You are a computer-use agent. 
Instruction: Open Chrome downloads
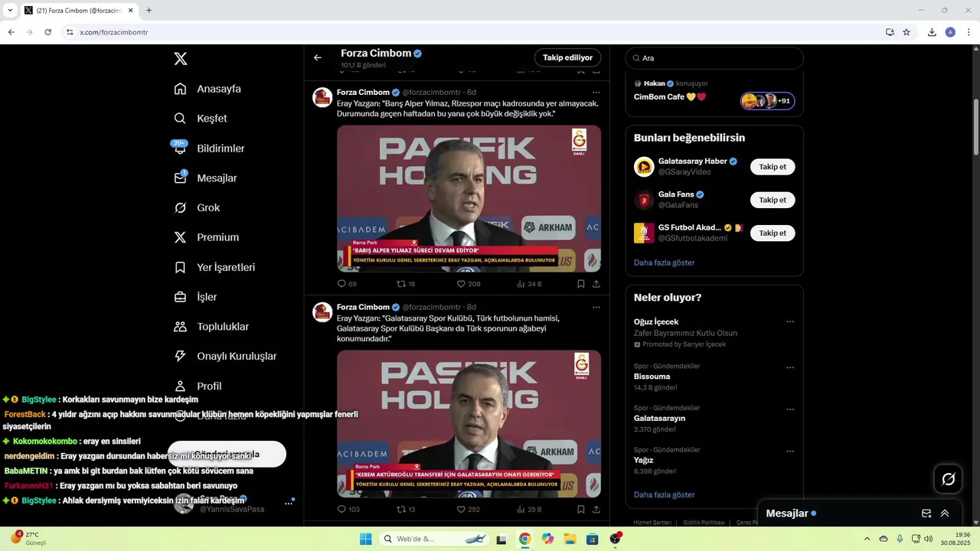pyautogui.click(x=932, y=32)
